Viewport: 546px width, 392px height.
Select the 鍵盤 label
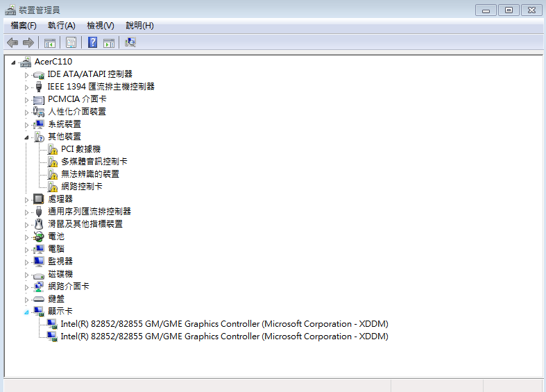(x=56, y=299)
